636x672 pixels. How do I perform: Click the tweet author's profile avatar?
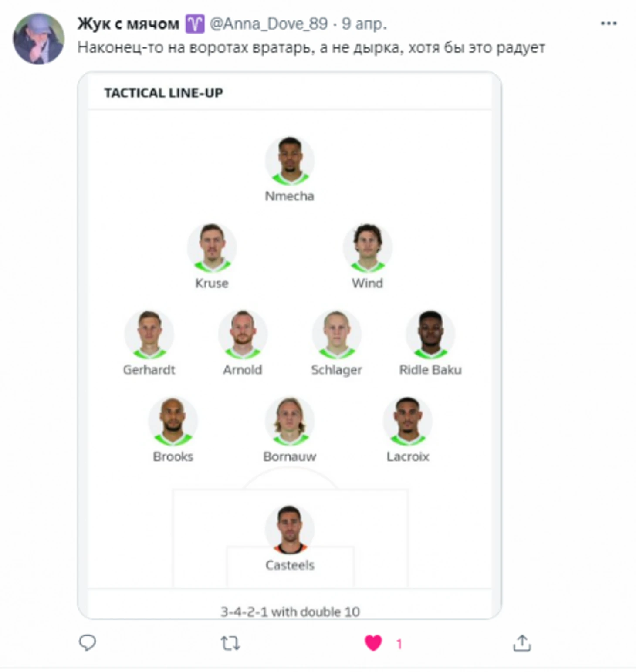pyautogui.click(x=39, y=38)
